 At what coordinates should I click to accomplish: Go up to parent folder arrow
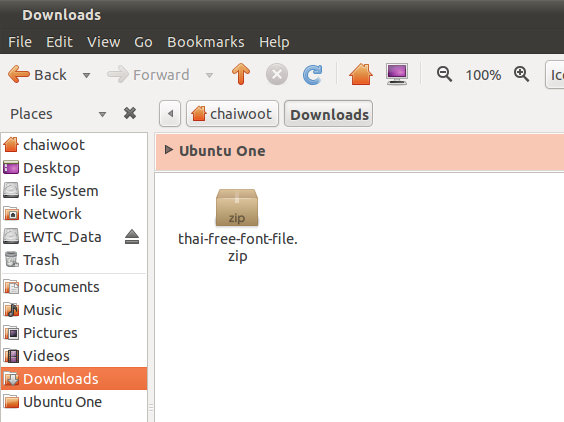pyautogui.click(x=241, y=74)
